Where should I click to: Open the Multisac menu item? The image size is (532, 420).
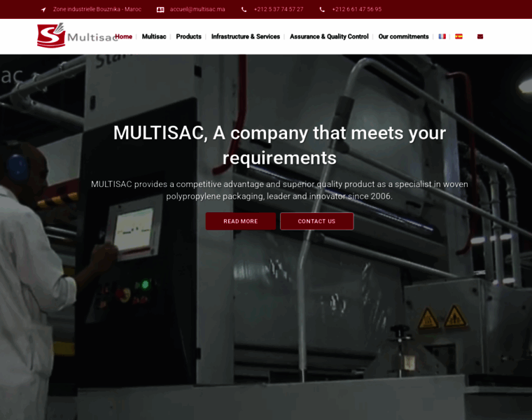tap(154, 36)
